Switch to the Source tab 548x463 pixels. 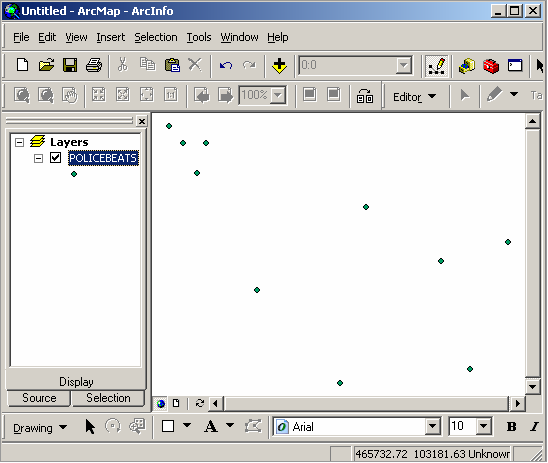pyautogui.click(x=39, y=398)
